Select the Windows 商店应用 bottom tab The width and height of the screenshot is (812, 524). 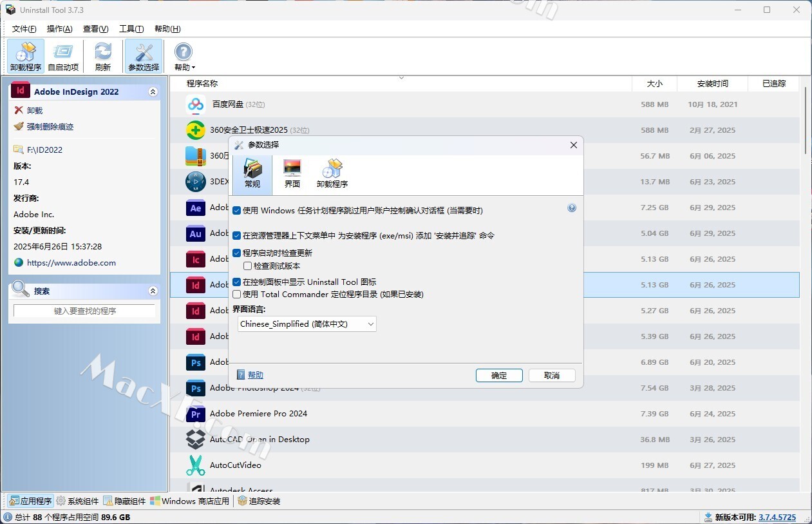(x=190, y=501)
